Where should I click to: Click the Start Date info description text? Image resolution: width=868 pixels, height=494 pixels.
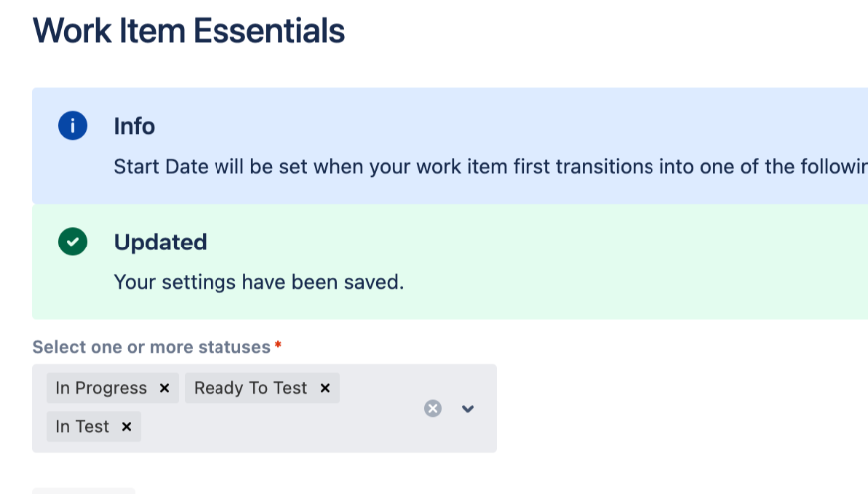pyautogui.click(x=489, y=166)
